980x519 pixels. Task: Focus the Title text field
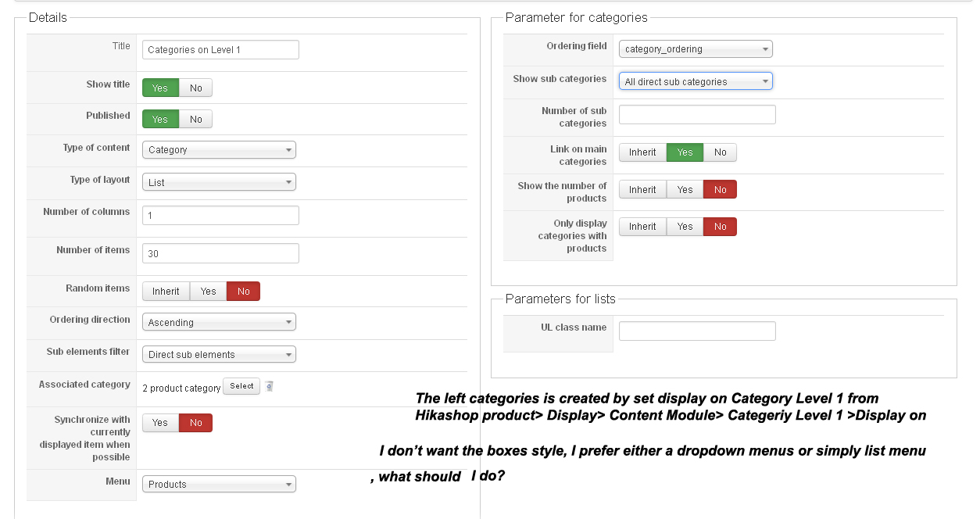point(220,50)
